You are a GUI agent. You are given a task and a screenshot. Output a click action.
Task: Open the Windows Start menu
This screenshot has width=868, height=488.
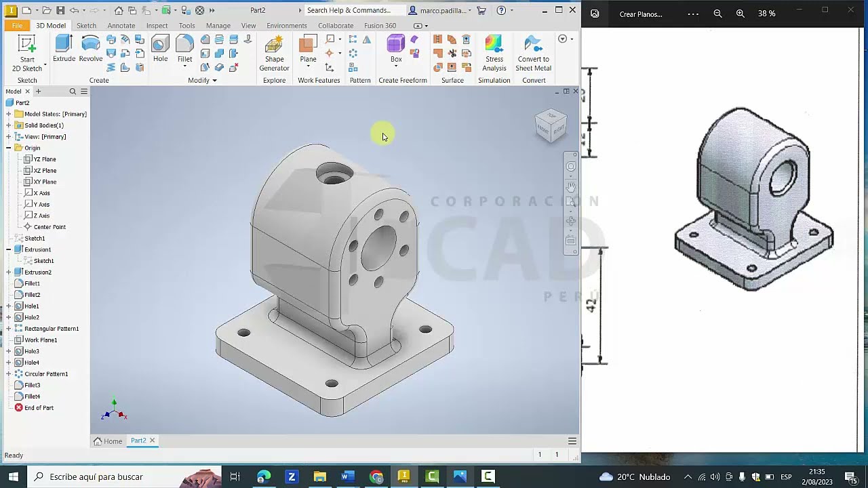pos(14,476)
